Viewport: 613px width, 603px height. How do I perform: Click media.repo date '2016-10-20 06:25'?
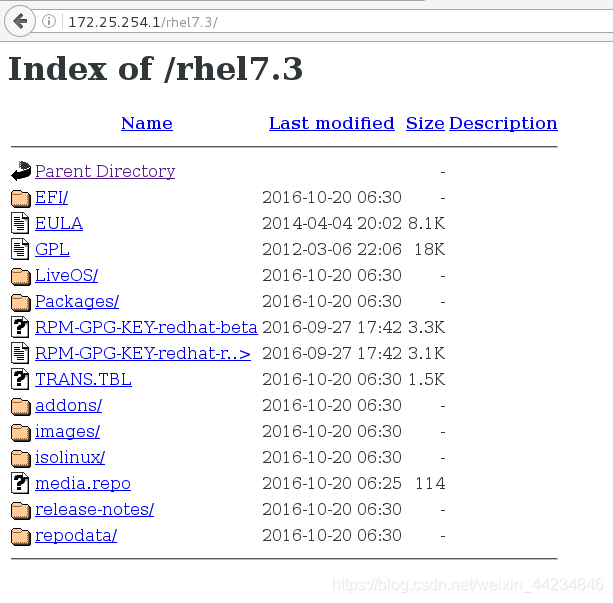[x=332, y=483]
